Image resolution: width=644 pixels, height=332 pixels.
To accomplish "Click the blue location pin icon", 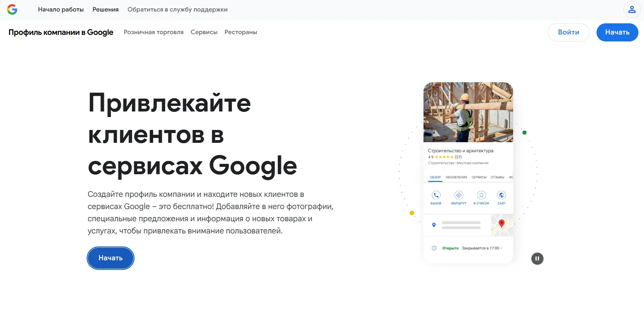I will pyautogui.click(x=434, y=225).
